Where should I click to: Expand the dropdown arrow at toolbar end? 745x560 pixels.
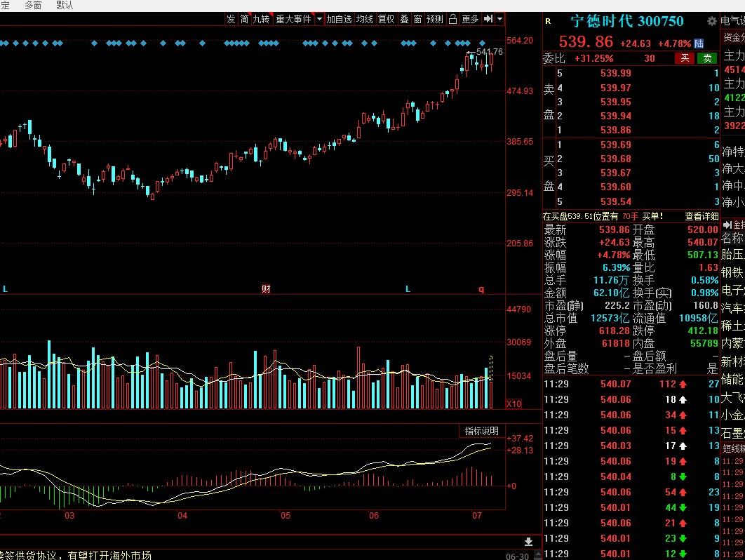(x=500, y=19)
